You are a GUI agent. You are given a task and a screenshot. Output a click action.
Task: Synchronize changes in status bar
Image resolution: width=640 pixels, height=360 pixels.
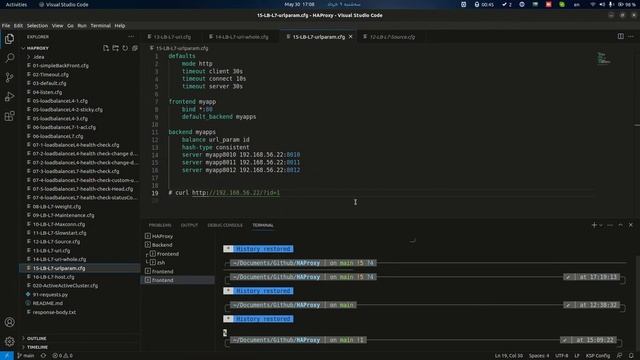[43, 356]
